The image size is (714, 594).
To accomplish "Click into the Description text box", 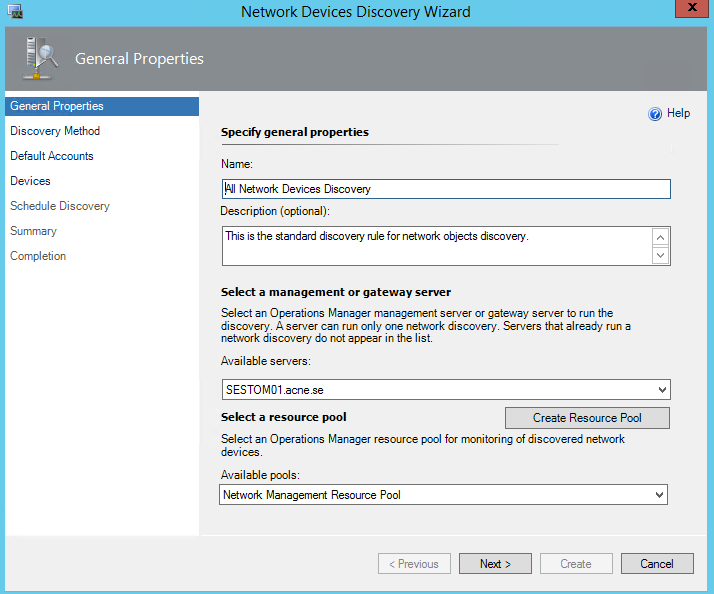I will point(435,245).
